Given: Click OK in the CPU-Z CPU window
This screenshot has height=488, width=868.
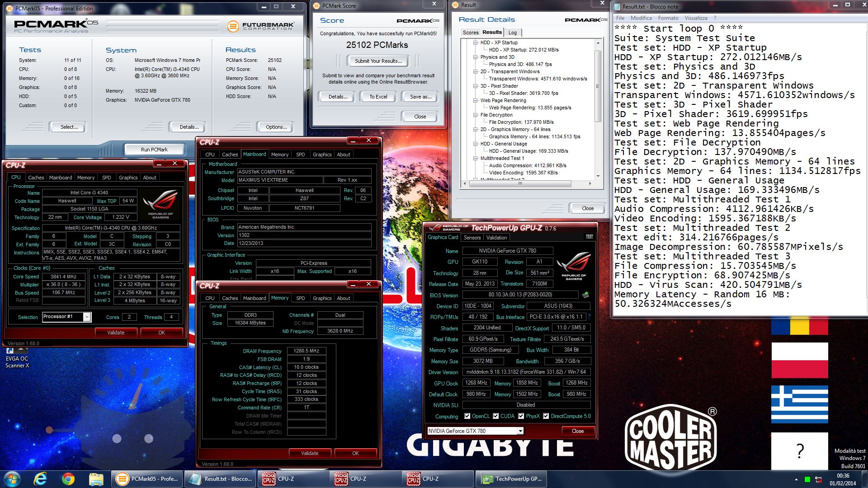Looking at the screenshot, I should click(x=161, y=333).
